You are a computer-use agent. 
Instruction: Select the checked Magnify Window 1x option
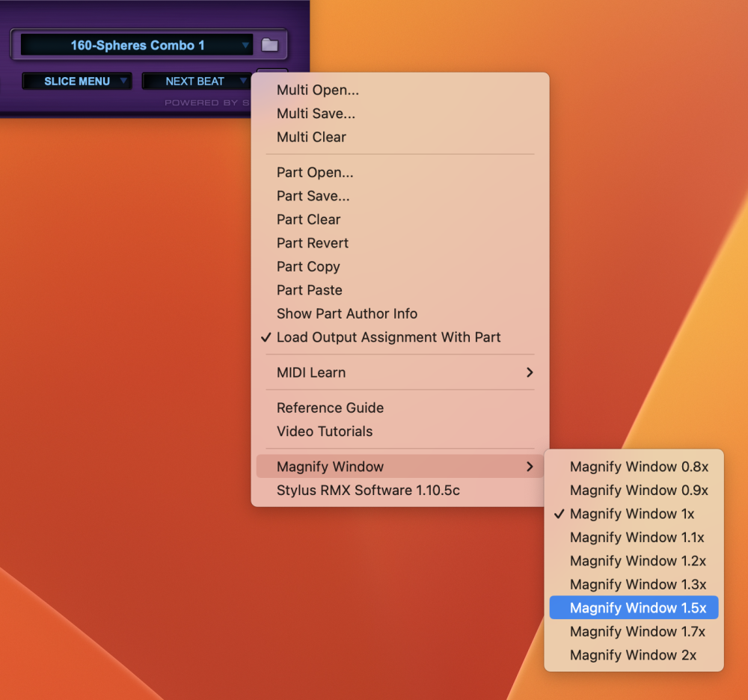tap(634, 514)
